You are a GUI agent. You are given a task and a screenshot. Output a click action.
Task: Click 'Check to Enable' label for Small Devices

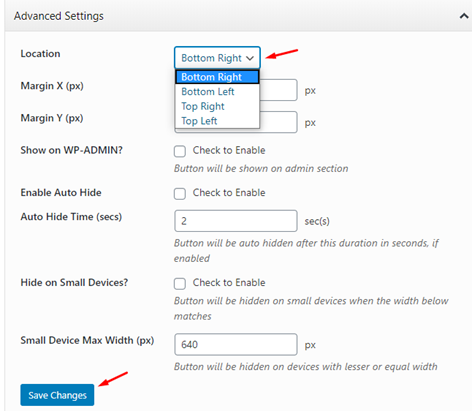point(229,283)
